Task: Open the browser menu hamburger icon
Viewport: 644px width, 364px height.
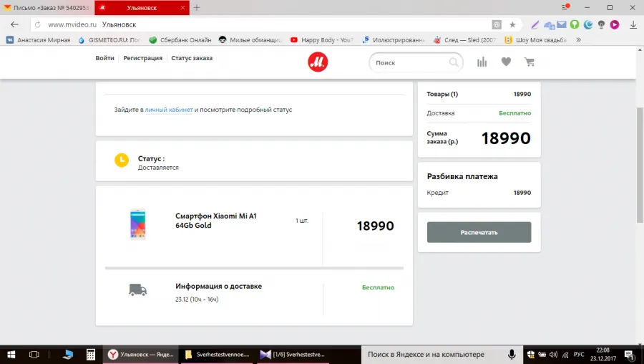Action: 565,7
